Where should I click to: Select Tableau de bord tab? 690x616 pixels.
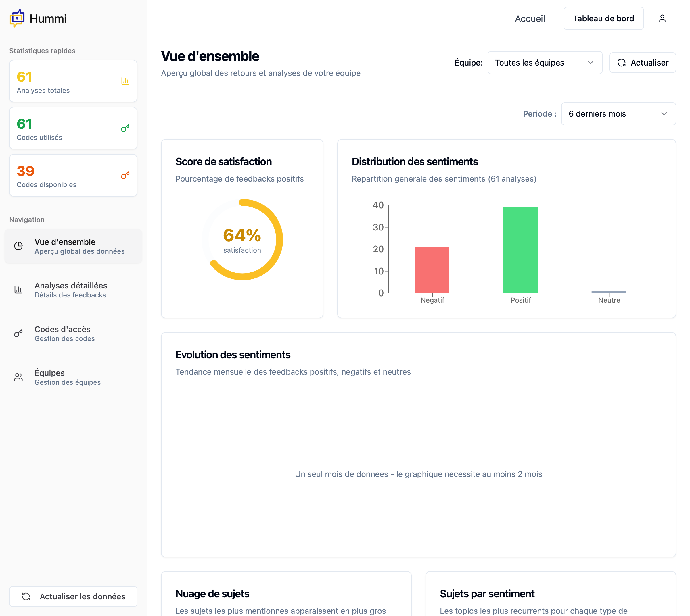tap(603, 19)
